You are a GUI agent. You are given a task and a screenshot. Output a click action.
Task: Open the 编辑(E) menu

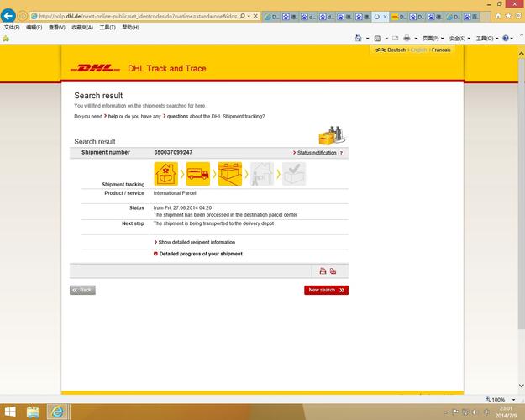pyautogui.click(x=34, y=28)
